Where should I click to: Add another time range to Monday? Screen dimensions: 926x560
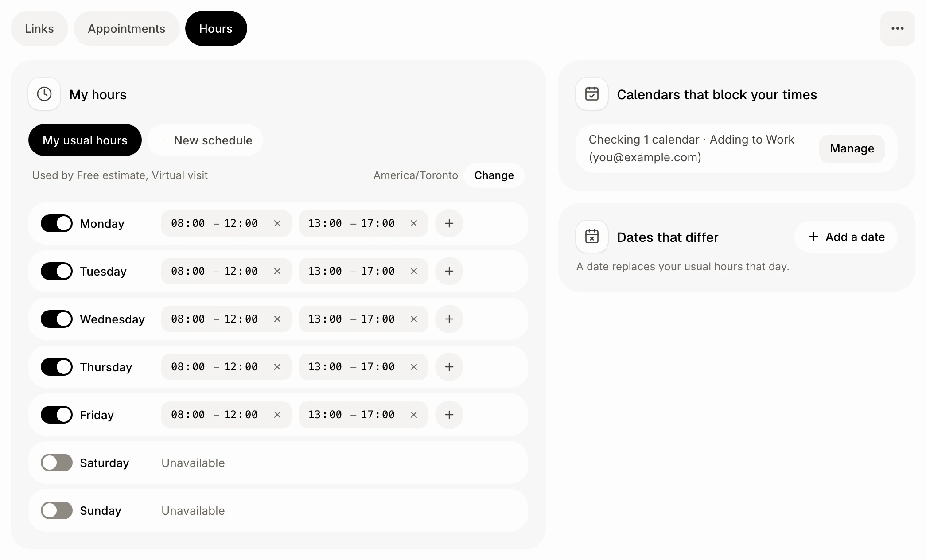449,223
